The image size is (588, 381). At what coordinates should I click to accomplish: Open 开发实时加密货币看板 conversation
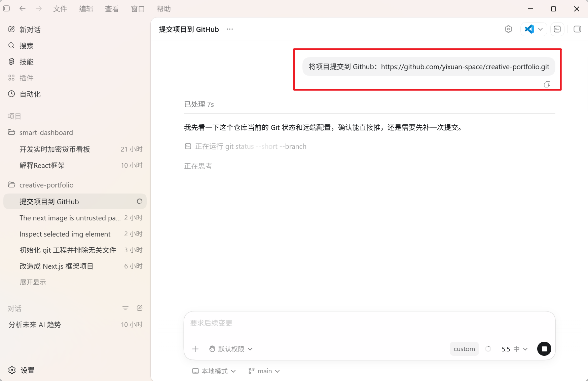pos(75,149)
